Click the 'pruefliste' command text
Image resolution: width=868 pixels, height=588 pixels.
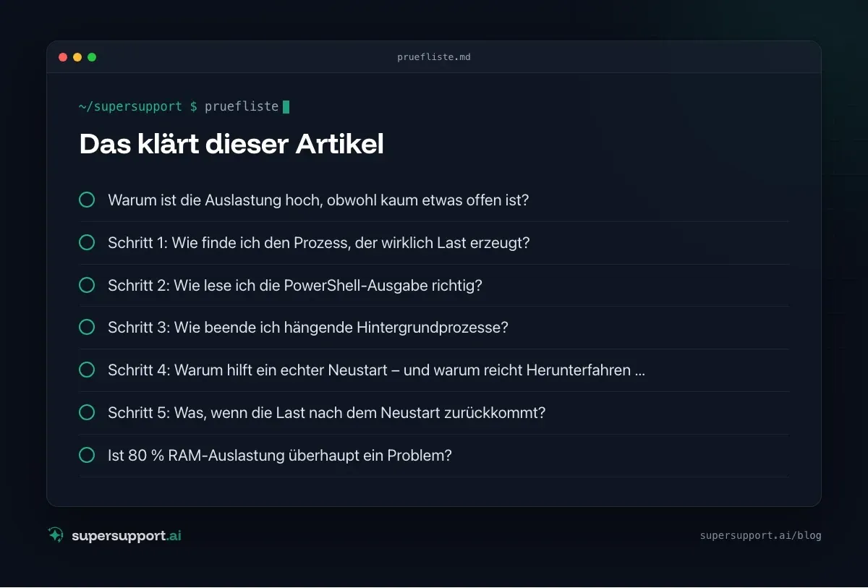(242, 106)
